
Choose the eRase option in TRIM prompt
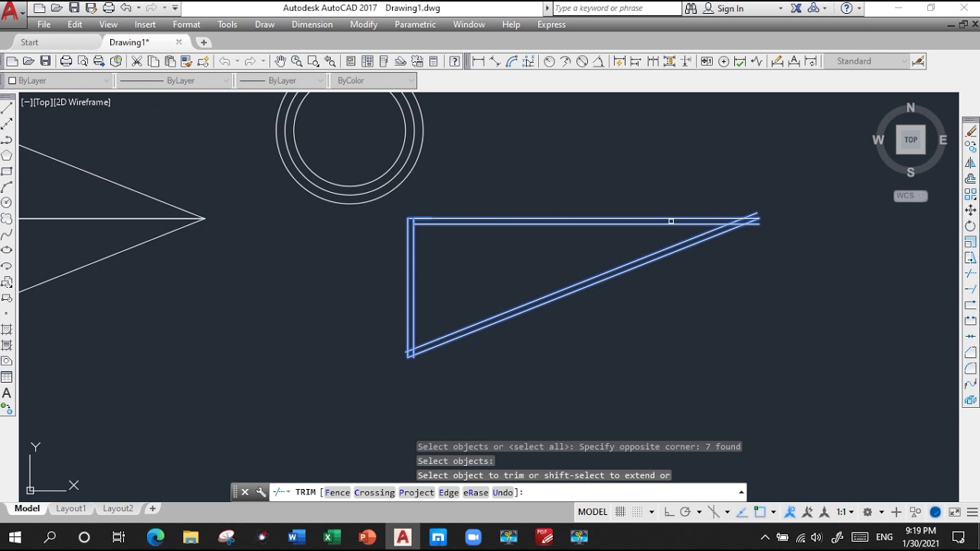tap(475, 492)
